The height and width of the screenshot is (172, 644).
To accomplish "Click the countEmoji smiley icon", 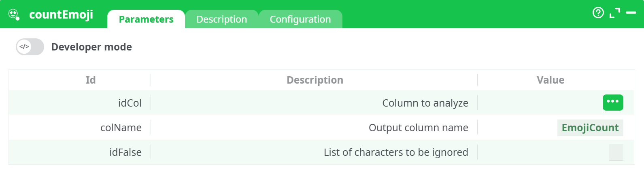I will (14, 15).
